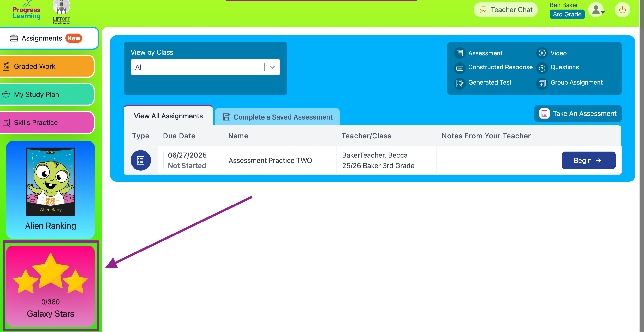Switch to Complete a Saved Assessment tab
The height and width of the screenshot is (332, 644).
click(277, 117)
